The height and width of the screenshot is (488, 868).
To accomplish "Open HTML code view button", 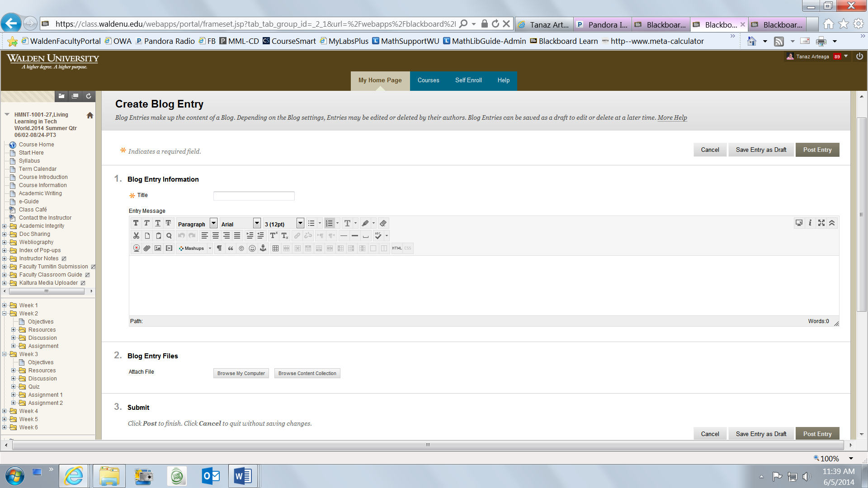I will [397, 249].
